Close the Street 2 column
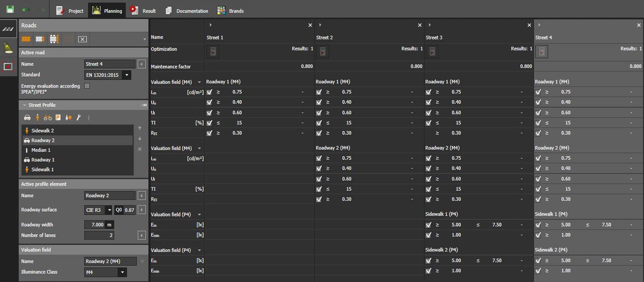 420,25
